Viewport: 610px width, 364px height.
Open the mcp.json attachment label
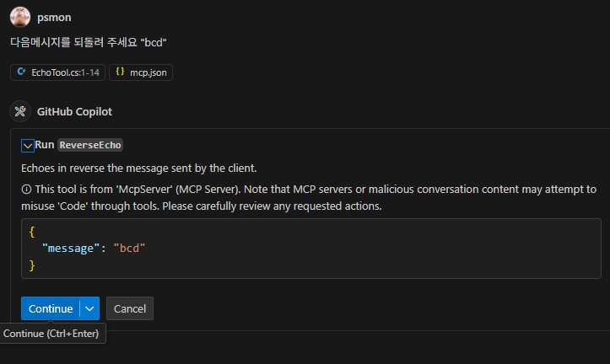(x=148, y=72)
